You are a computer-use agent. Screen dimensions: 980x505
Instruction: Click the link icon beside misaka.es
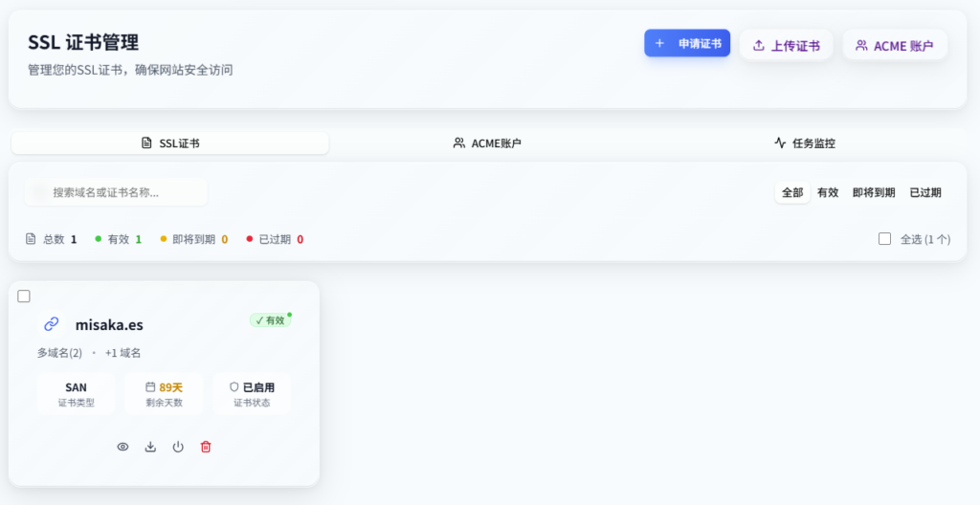(x=52, y=324)
